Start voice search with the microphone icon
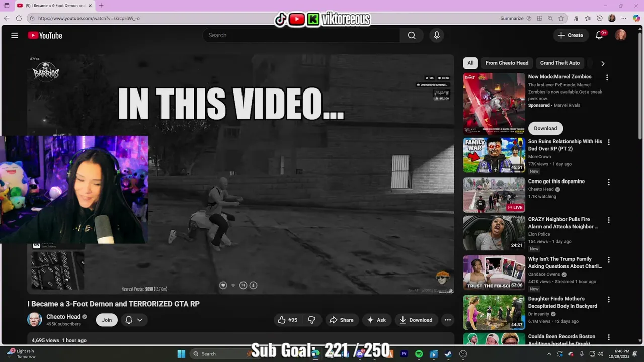Image resolution: width=644 pixels, height=362 pixels. point(437,35)
